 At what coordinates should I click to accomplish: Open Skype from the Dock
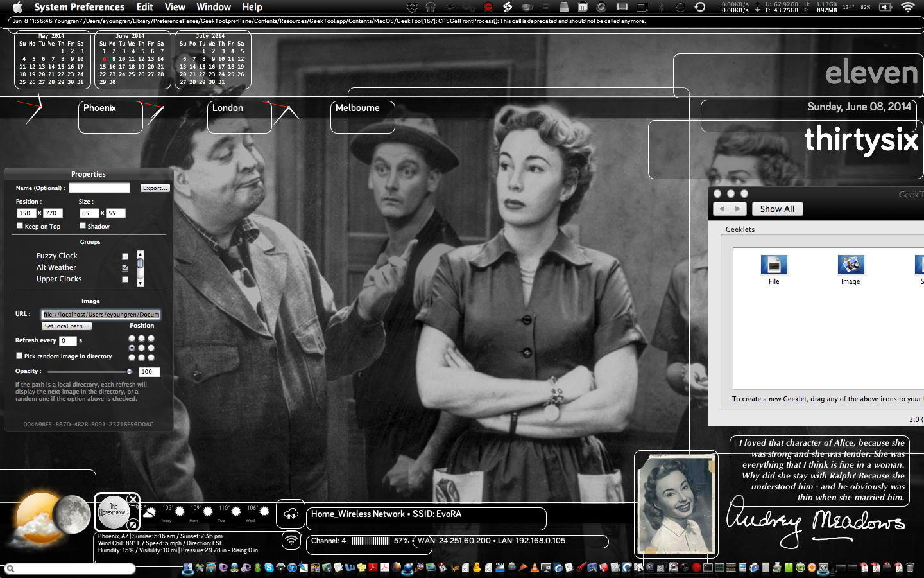point(269,568)
